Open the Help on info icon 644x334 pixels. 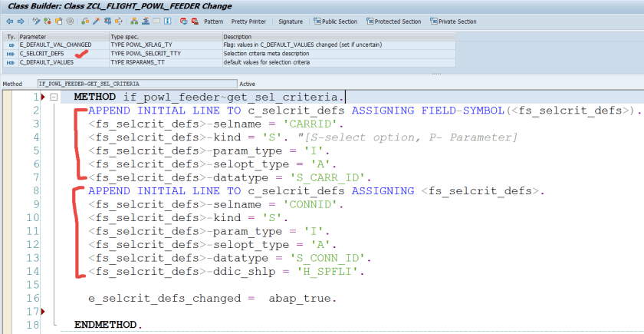point(168,21)
